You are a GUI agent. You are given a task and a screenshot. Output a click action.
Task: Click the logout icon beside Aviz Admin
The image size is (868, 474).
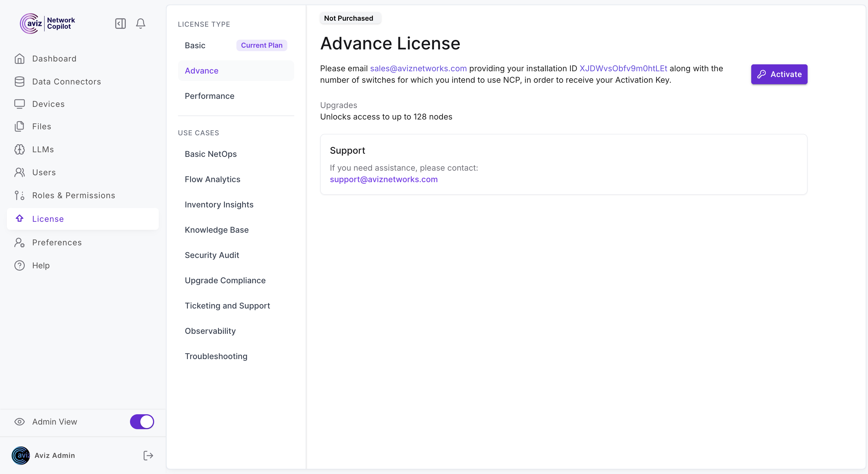click(x=148, y=456)
